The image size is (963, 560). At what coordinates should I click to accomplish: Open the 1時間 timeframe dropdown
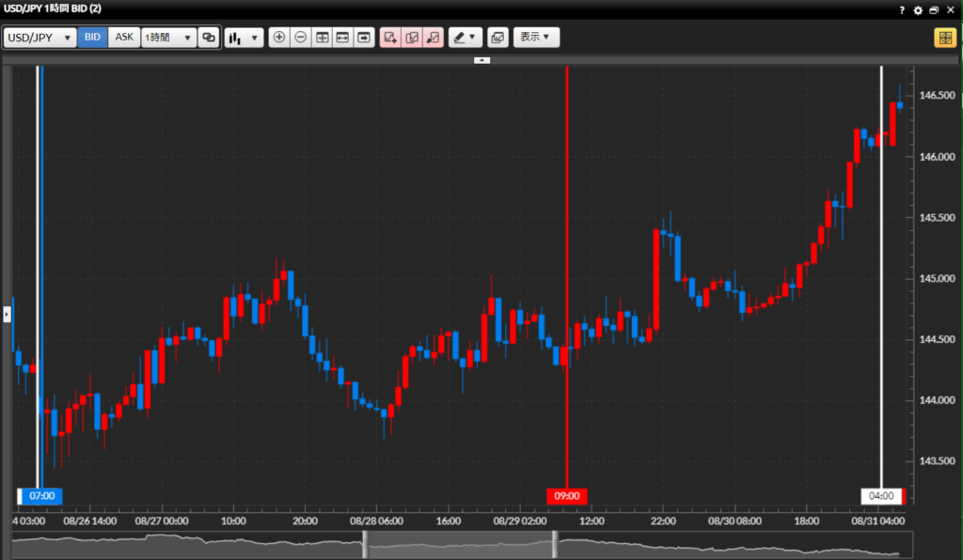pos(168,38)
